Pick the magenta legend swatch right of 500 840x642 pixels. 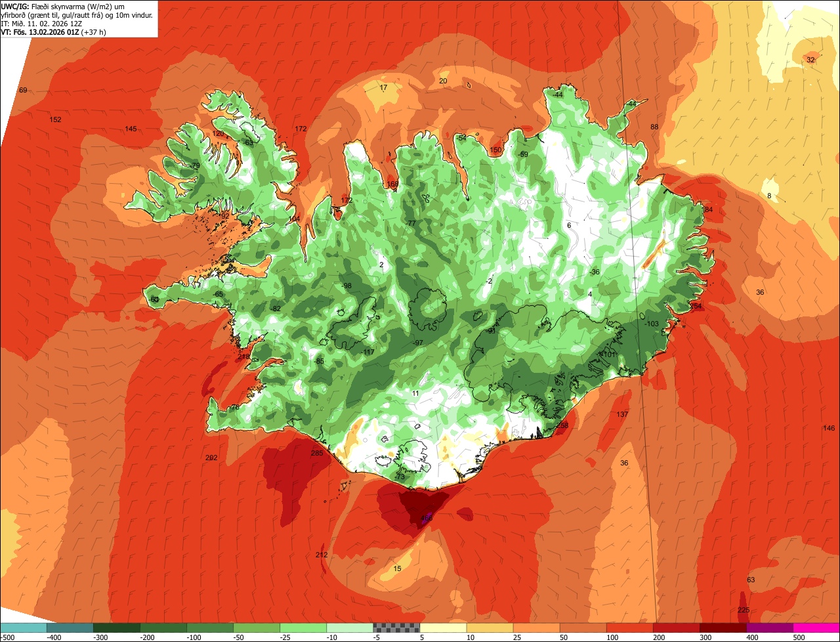tap(816, 628)
